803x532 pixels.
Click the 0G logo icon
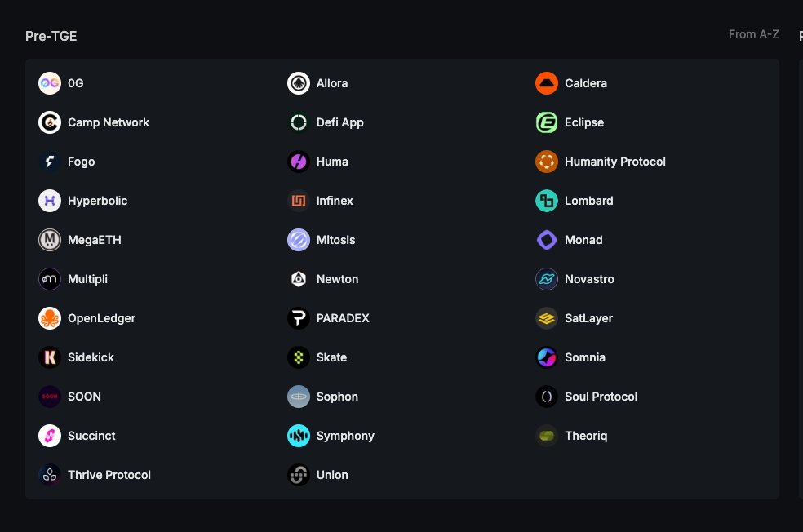(x=50, y=83)
